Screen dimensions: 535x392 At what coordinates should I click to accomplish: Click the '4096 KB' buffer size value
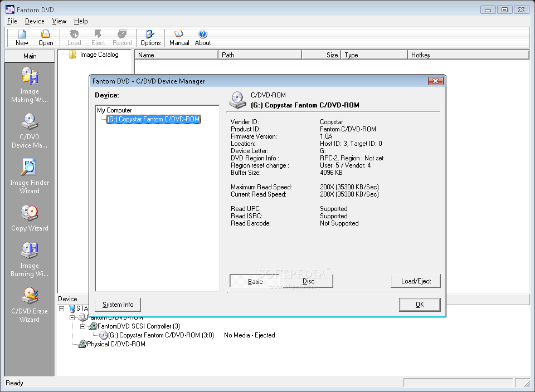point(331,173)
